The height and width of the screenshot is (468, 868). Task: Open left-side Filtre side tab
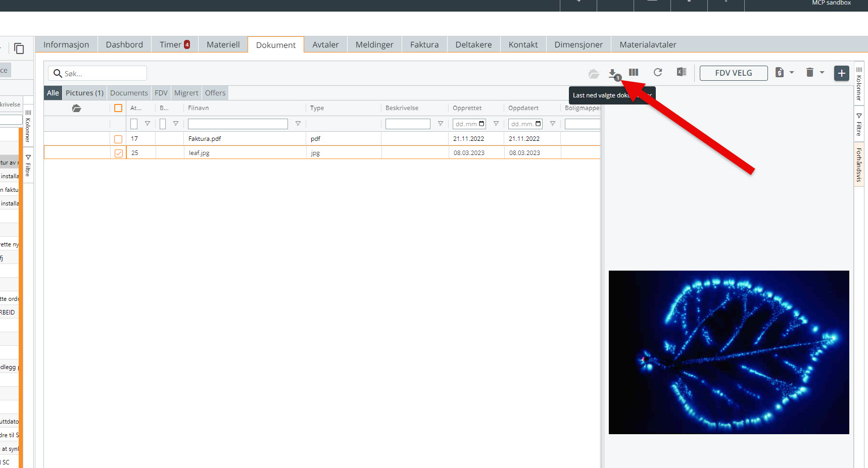click(28, 166)
